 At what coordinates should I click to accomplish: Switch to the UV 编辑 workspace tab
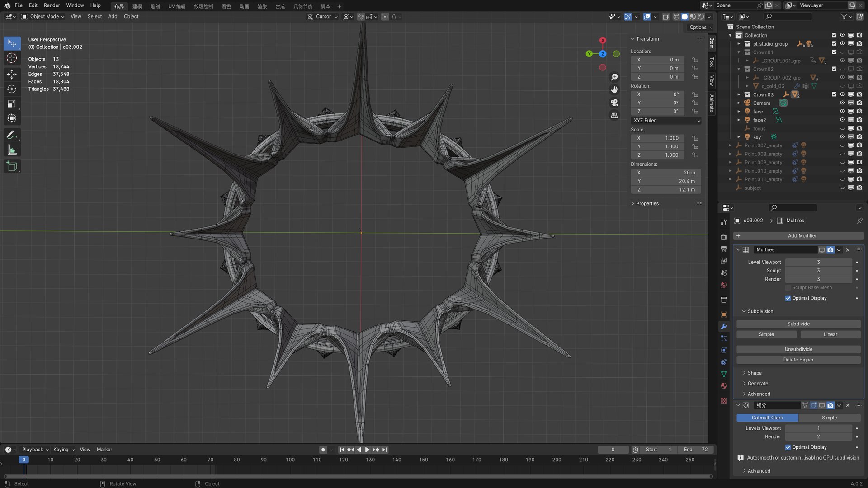[177, 6]
